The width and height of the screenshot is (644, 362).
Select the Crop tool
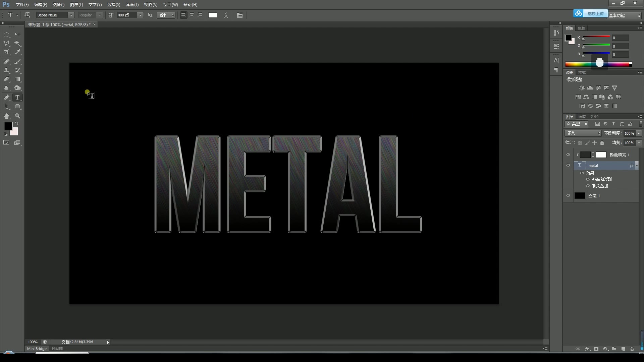(6, 52)
